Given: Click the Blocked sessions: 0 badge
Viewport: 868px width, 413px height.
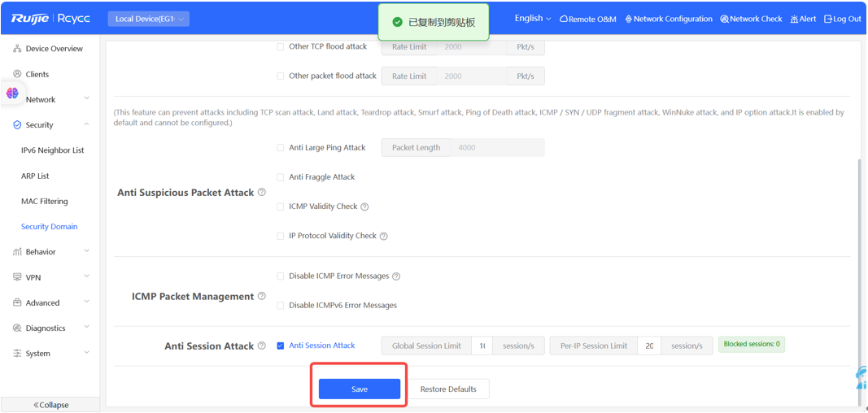Looking at the screenshot, I should pos(751,344).
